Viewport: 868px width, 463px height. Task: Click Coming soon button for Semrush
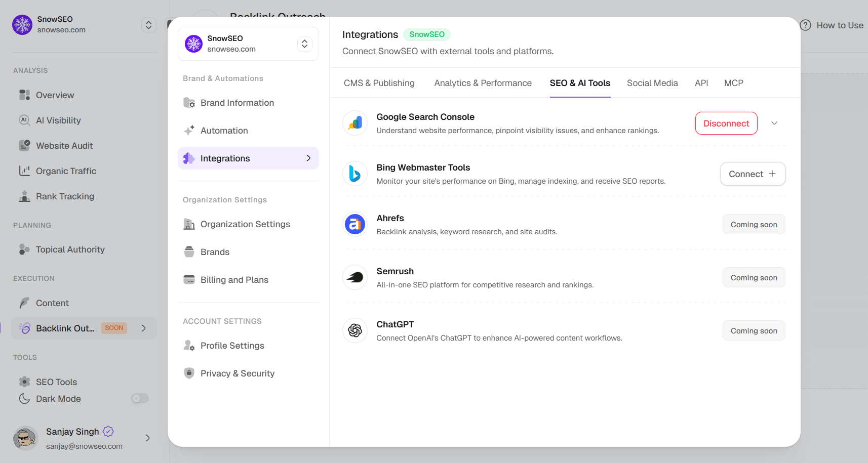coord(754,278)
